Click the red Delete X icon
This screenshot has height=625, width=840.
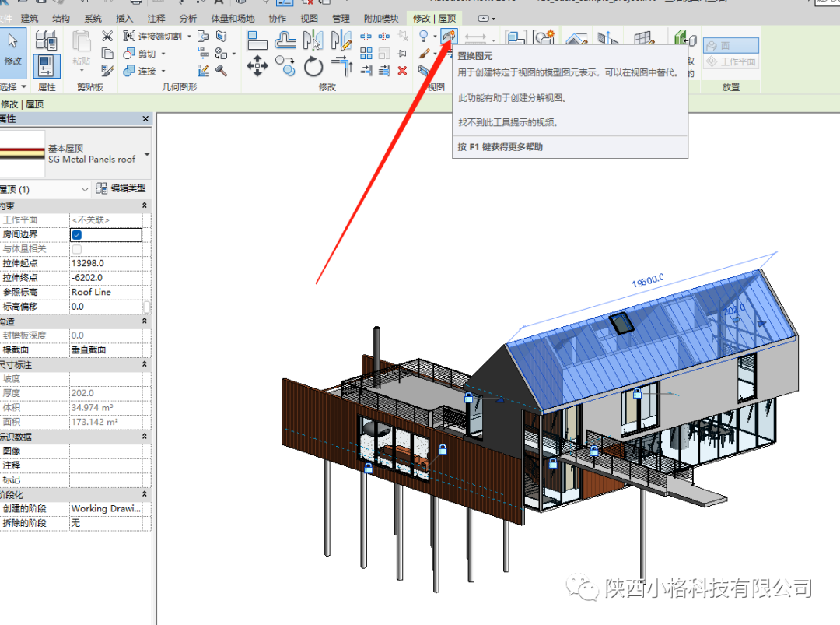point(402,70)
